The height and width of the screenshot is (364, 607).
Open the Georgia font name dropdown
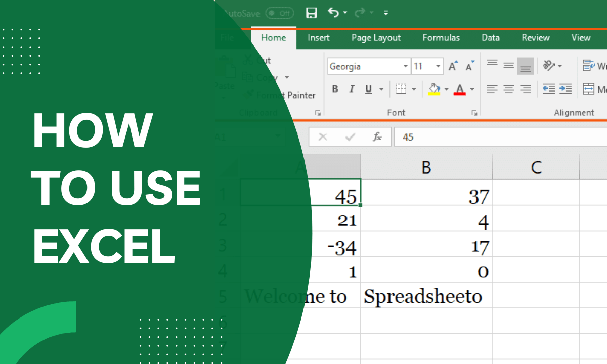(x=406, y=67)
